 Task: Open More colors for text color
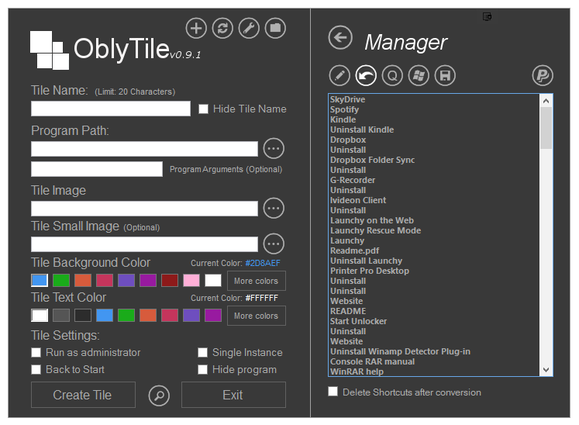(256, 316)
